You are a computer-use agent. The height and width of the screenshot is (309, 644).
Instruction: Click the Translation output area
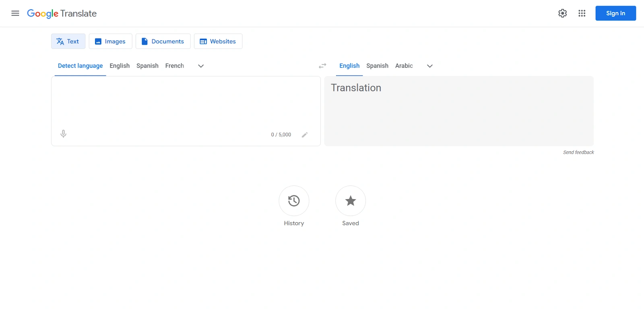tap(459, 111)
